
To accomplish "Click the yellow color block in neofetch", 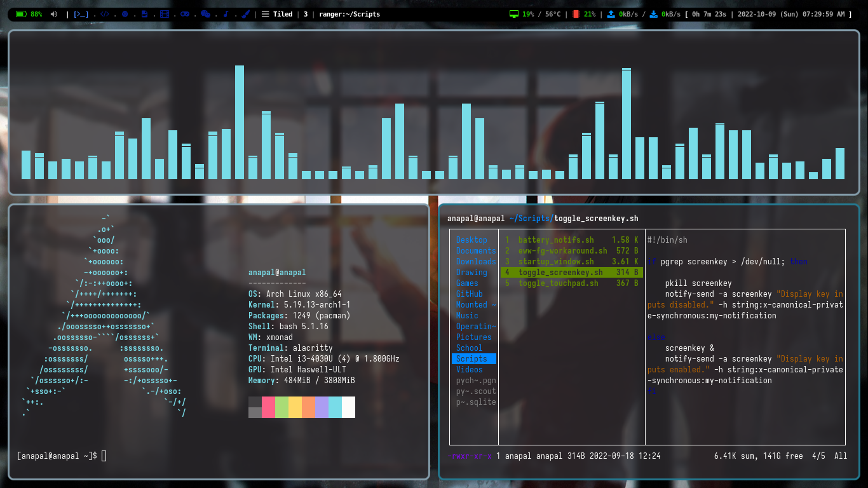I will [295, 407].
